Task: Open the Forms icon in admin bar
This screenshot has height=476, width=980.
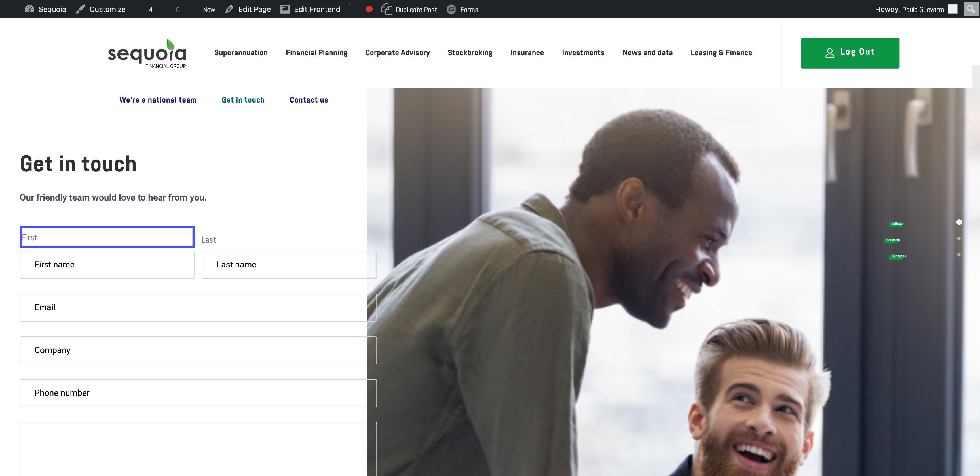Action: click(451, 9)
